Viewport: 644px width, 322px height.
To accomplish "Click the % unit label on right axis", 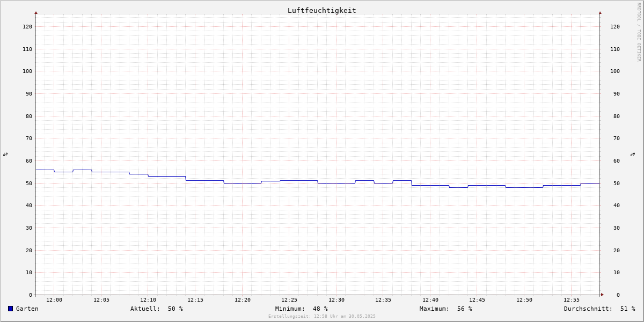I will (x=633, y=154).
